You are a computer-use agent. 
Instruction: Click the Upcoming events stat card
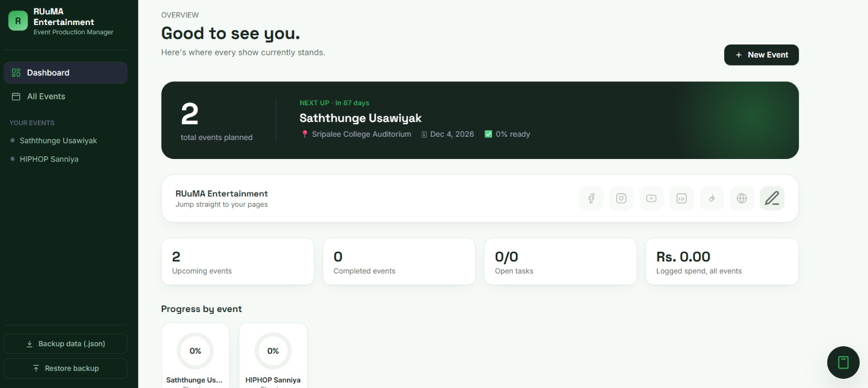coord(238,262)
